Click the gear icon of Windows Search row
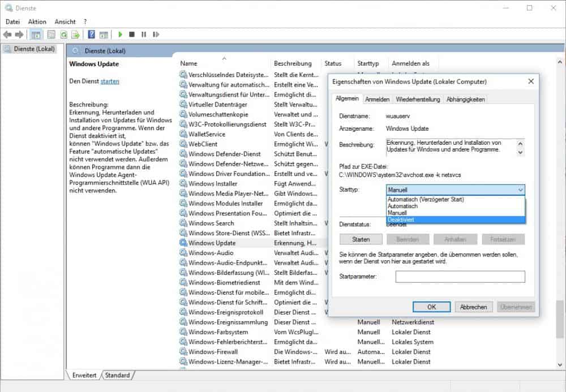This screenshot has width=566, height=392. [x=183, y=223]
